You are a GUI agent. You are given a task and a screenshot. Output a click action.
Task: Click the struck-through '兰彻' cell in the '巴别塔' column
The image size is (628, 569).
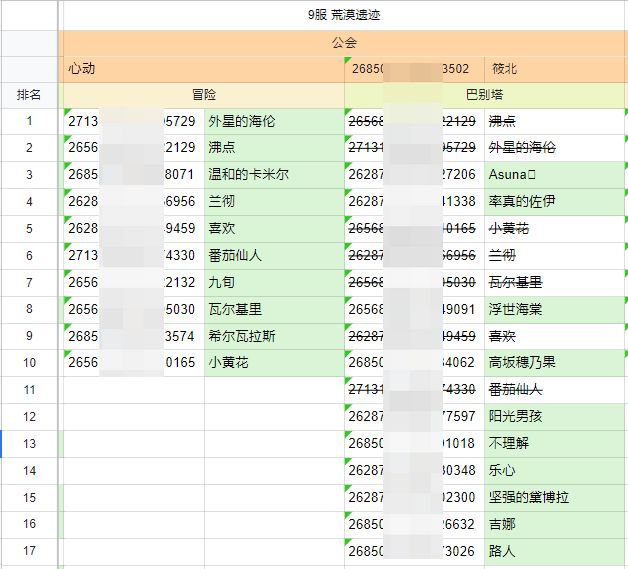point(554,255)
